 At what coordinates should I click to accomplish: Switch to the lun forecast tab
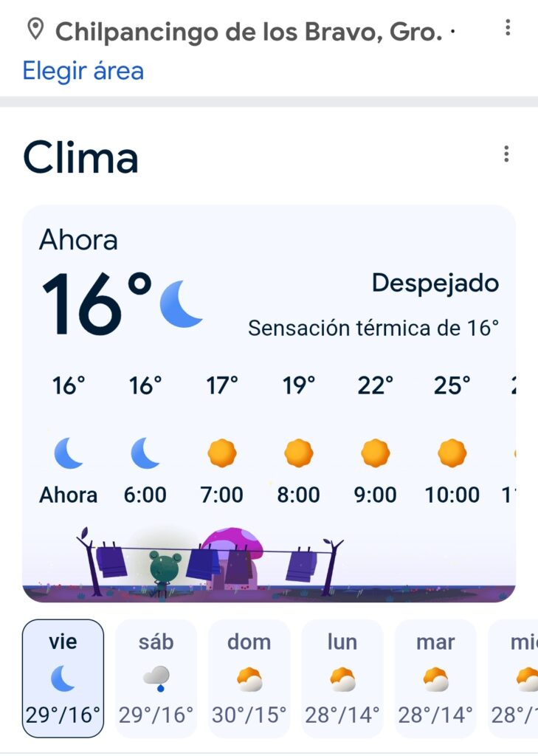click(x=342, y=678)
